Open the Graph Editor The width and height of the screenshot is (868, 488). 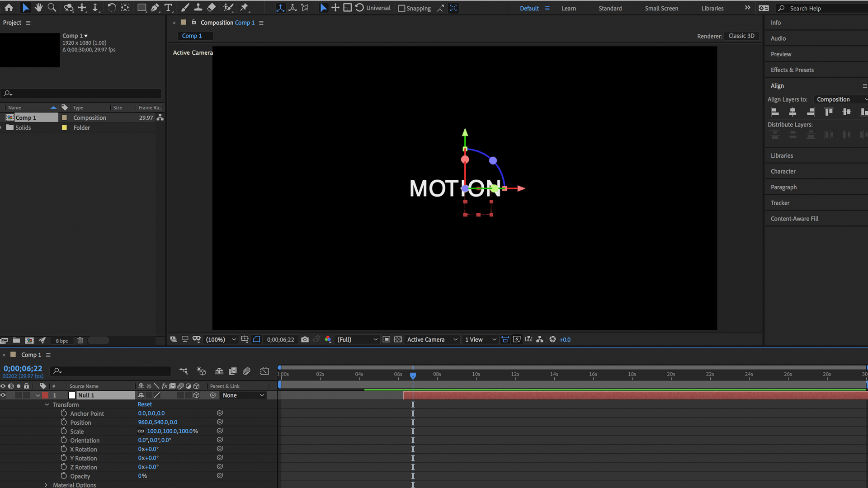click(x=264, y=371)
